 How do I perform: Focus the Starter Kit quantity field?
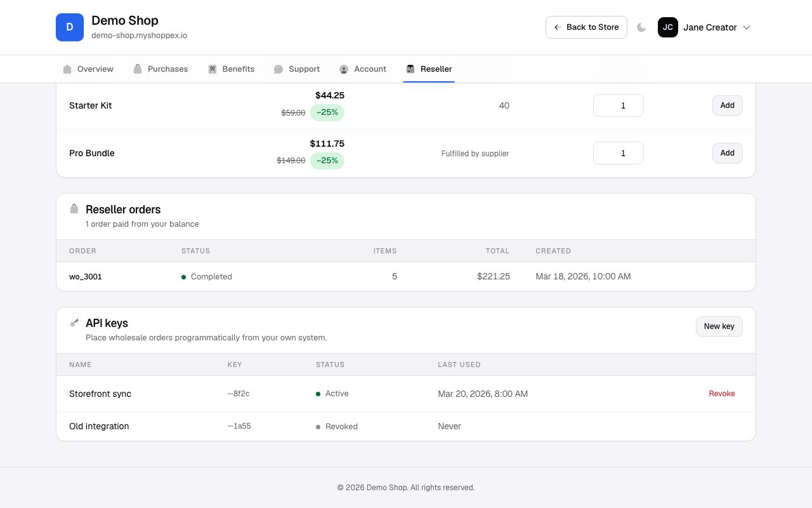pyautogui.click(x=619, y=105)
